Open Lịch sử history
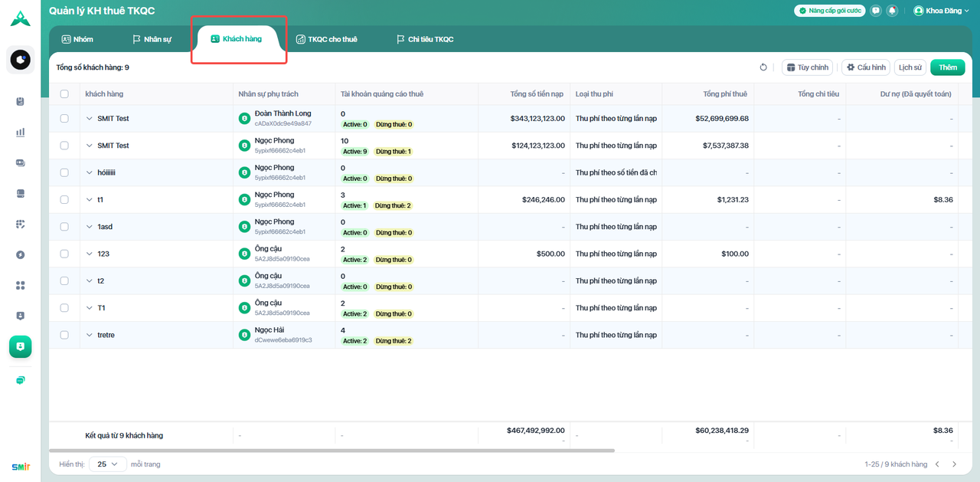This screenshot has height=482, width=980. click(910, 67)
